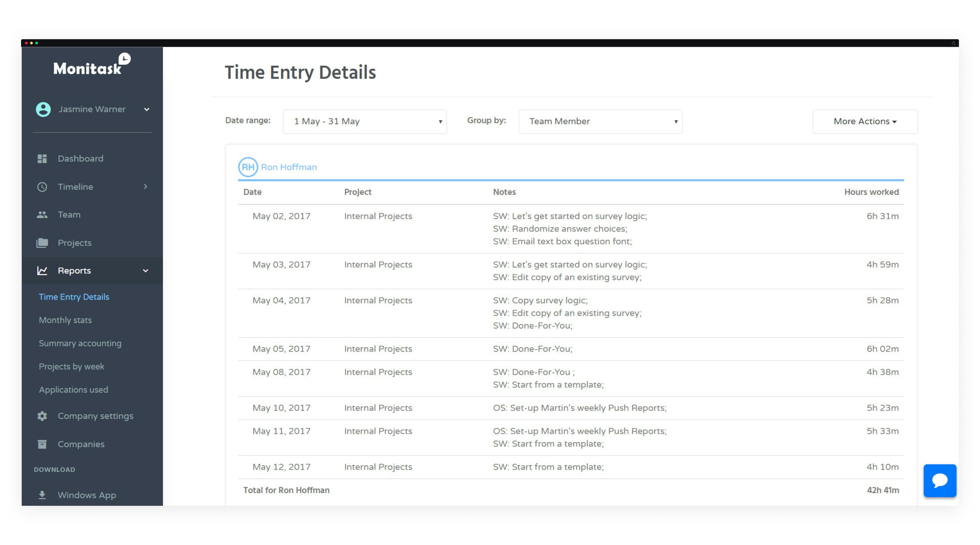The image size is (980, 545).
Task: Expand the Timeline submenu
Action: pyautogui.click(x=145, y=186)
